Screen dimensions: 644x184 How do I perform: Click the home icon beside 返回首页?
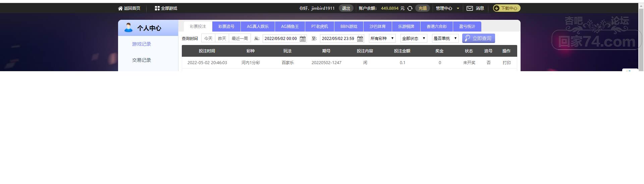[x=120, y=8]
